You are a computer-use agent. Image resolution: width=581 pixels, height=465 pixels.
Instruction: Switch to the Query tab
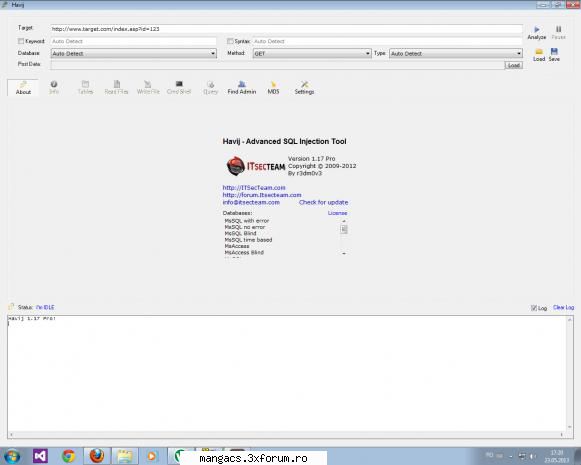(210, 88)
